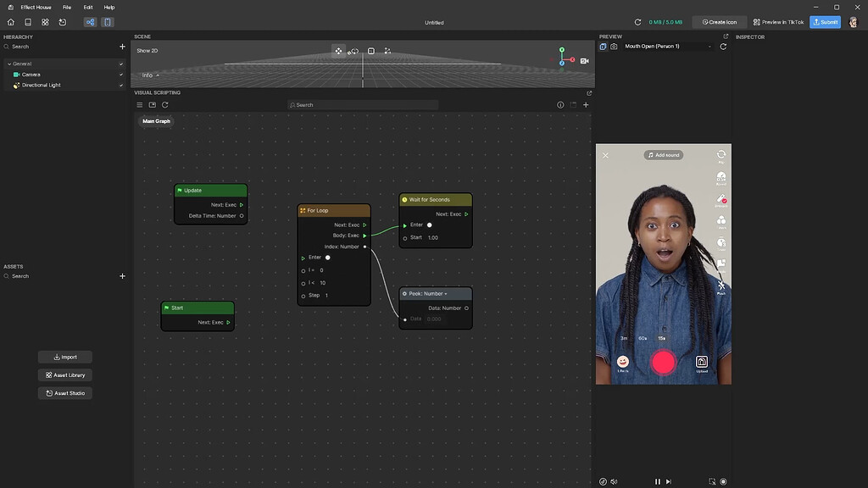Click the preview camera snapshot icon
Screen dimensions: 868x488
614,47
